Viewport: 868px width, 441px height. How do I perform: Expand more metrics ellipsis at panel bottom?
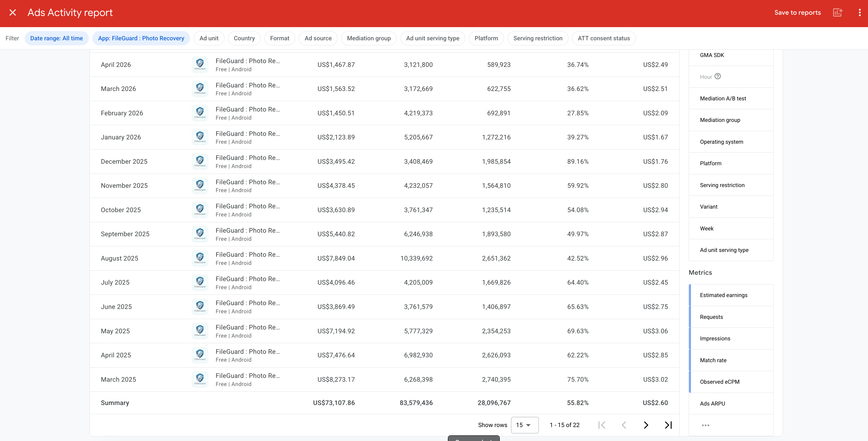click(x=705, y=425)
